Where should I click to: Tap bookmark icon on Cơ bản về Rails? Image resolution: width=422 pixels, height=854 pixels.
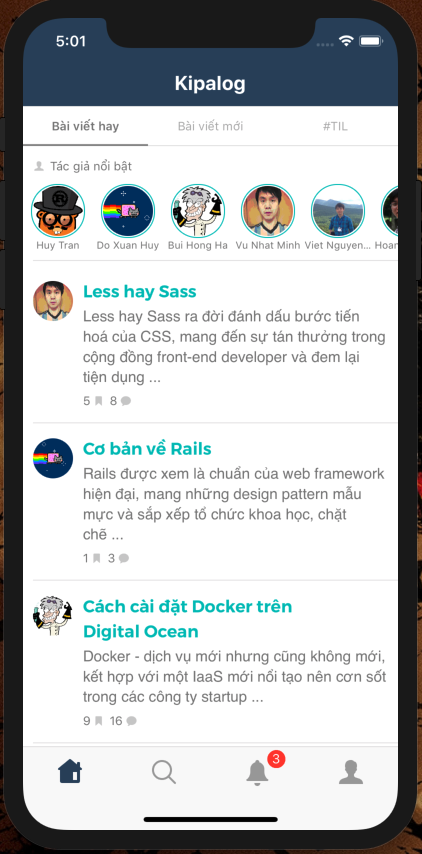click(96, 558)
